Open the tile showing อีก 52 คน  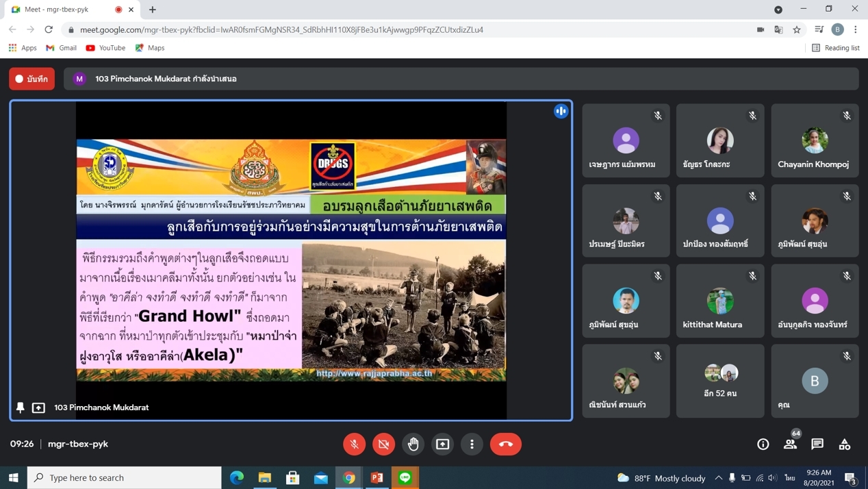[x=720, y=381]
